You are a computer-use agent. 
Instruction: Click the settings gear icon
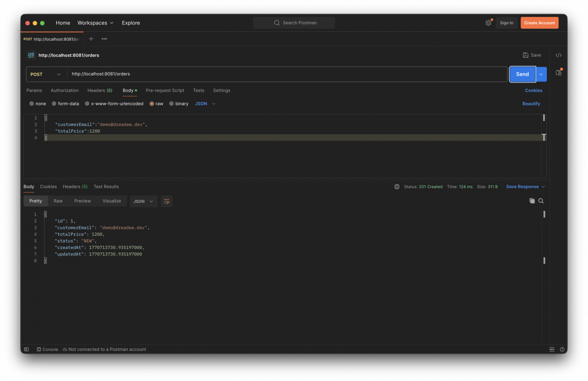[x=488, y=23]
